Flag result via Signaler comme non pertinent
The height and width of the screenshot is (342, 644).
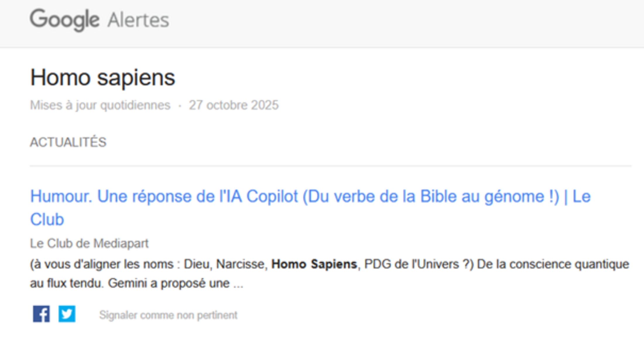168,315
